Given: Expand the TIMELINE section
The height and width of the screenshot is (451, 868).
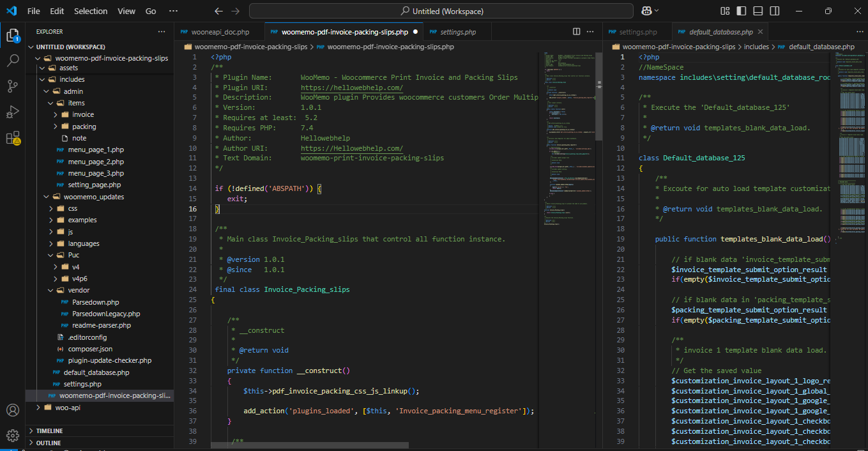Looking at the screenshot, I should click(49, 431).
